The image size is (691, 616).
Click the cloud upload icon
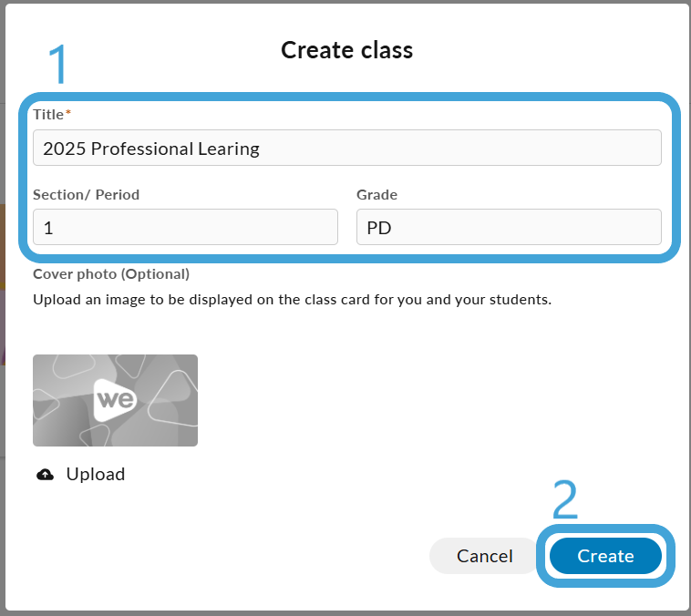[45, 475]
